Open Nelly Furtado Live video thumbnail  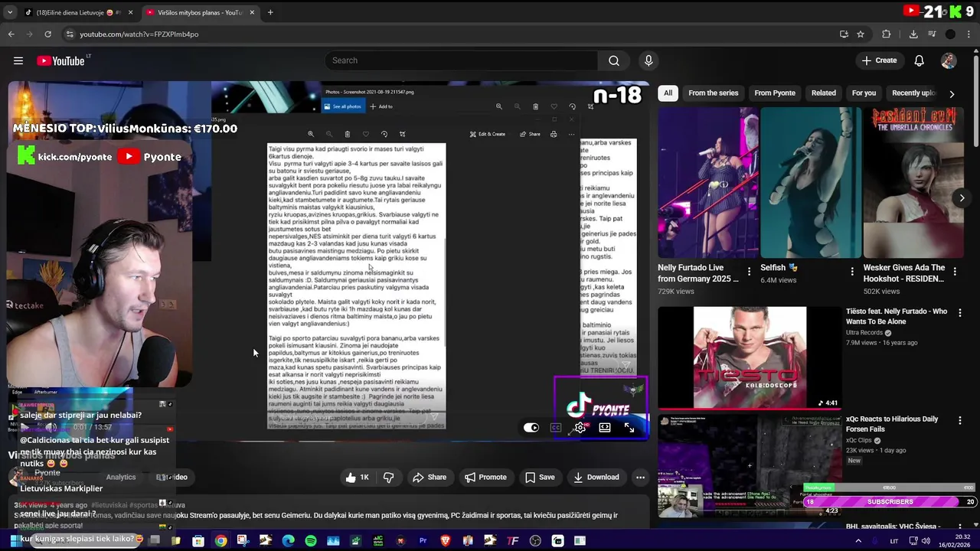coord(707,183)
